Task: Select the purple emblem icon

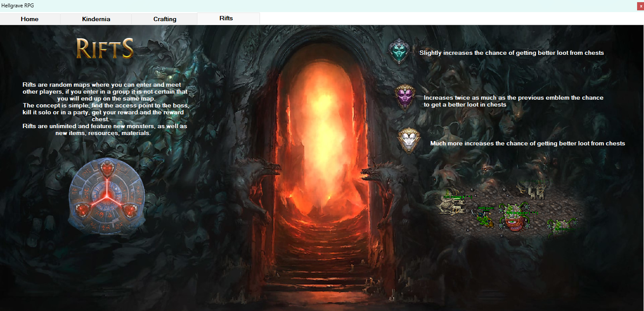Action: [x=405, y=97]
